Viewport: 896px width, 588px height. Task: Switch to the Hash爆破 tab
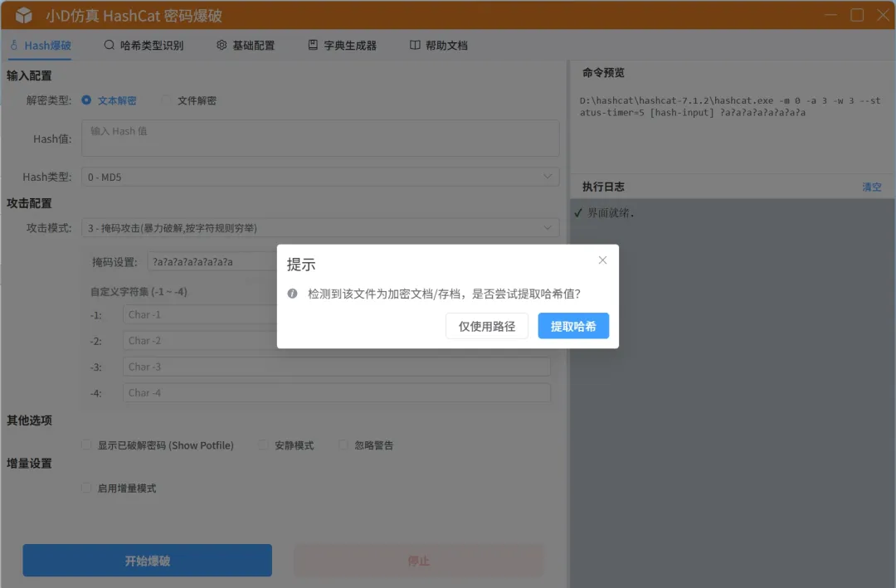click(41, 45)
